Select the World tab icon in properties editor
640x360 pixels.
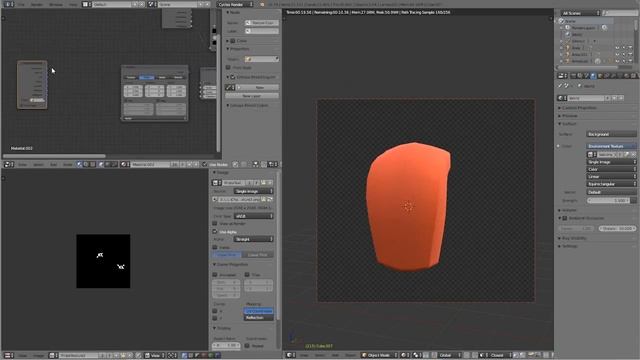click(593, 76)
